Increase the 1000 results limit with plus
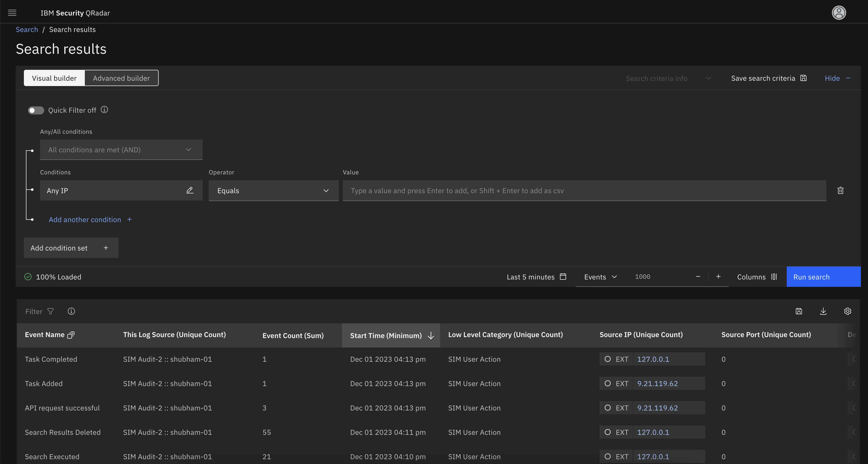 (x=718, y=276)
